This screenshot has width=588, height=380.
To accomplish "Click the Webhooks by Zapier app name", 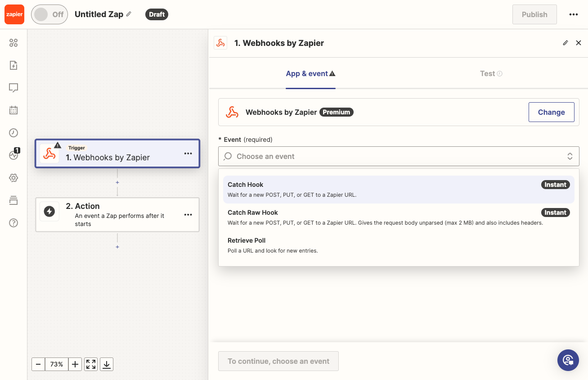I will pos(281,112).
